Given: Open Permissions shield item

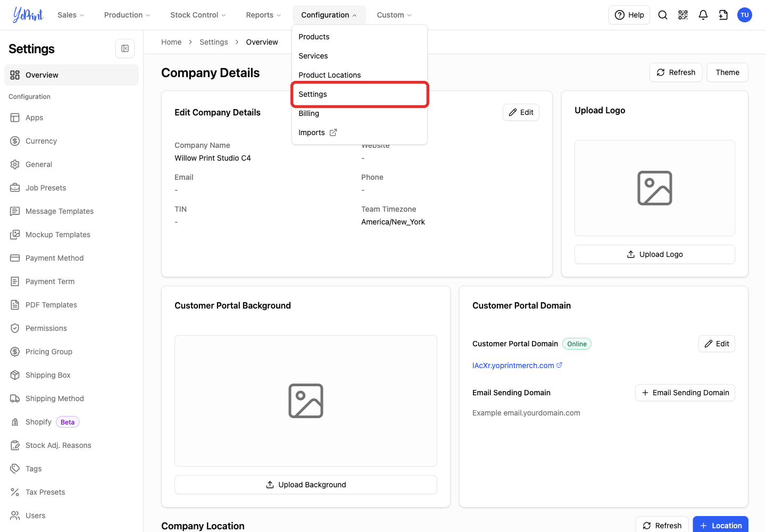Looking at the screenshot, I should tap(71, 328).
